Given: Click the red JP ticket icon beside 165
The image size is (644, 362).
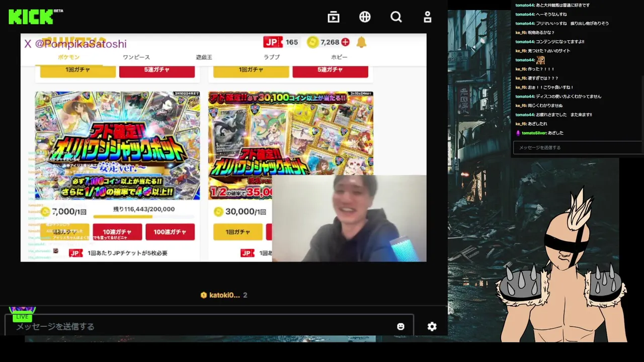Looking at the screenshot, I should point(273,42).
